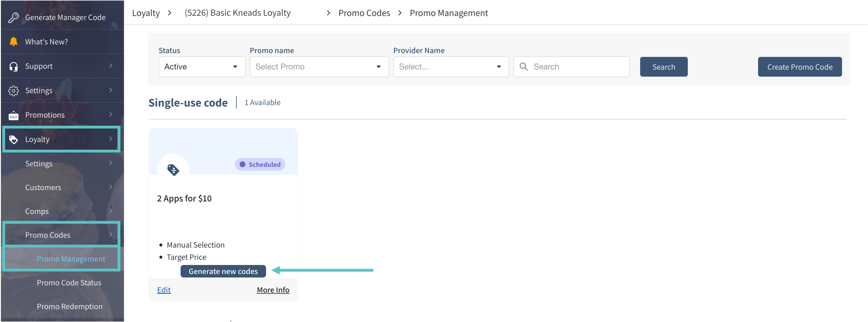Viewport: 868px width, 322px height.
Task: Click the headset Support icon
Action: [x=13, y=66]
